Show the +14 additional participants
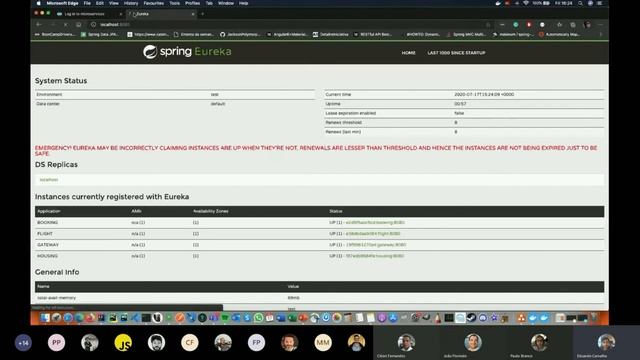Viewport: 640px width, 360px height. (23, 343)
